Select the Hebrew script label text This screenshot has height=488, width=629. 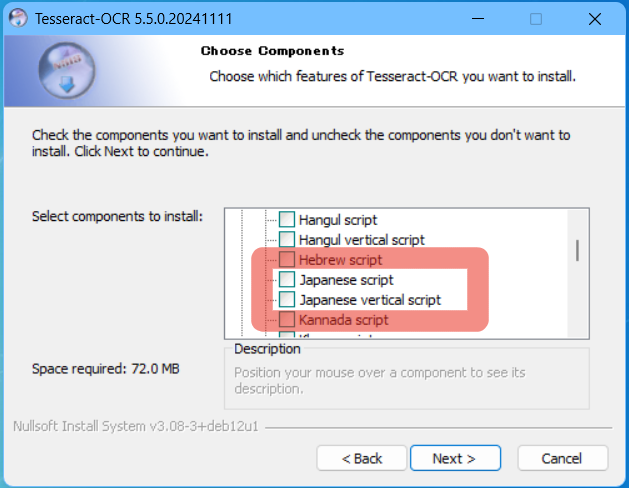point(340,260)
